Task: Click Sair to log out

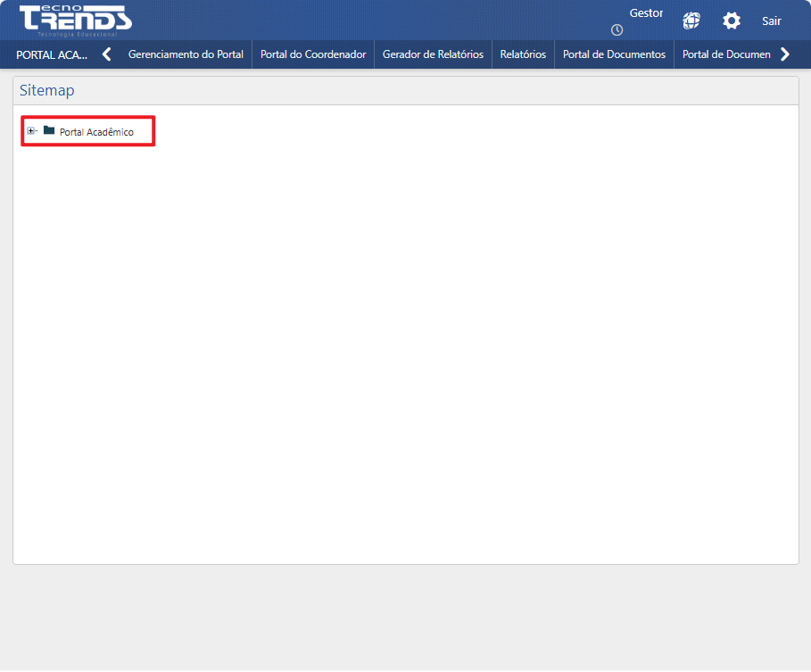Action: (x=771, y=21)
